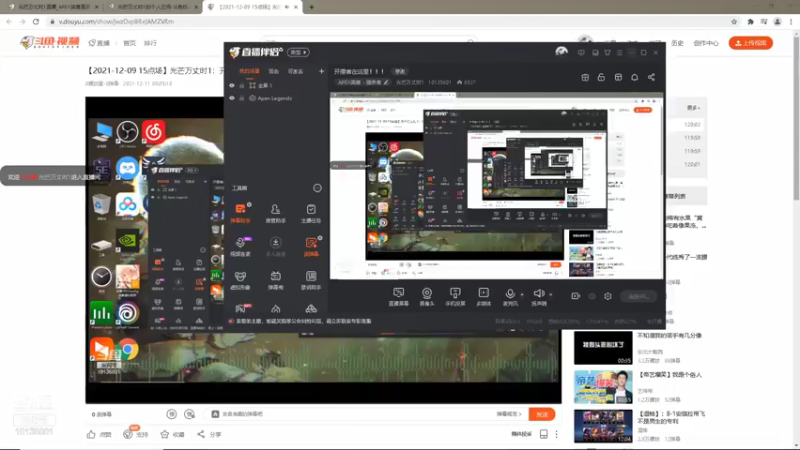
Task: Share the video below the player
Action: pyautogui.click(x=209, y=434)
